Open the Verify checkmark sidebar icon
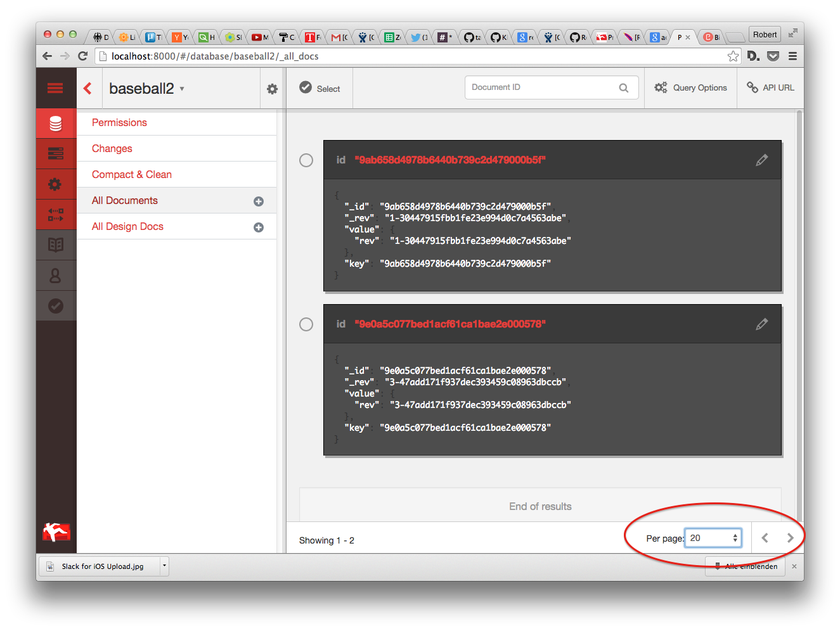This screenshot has width=840, height=631. tap(56, 306)
